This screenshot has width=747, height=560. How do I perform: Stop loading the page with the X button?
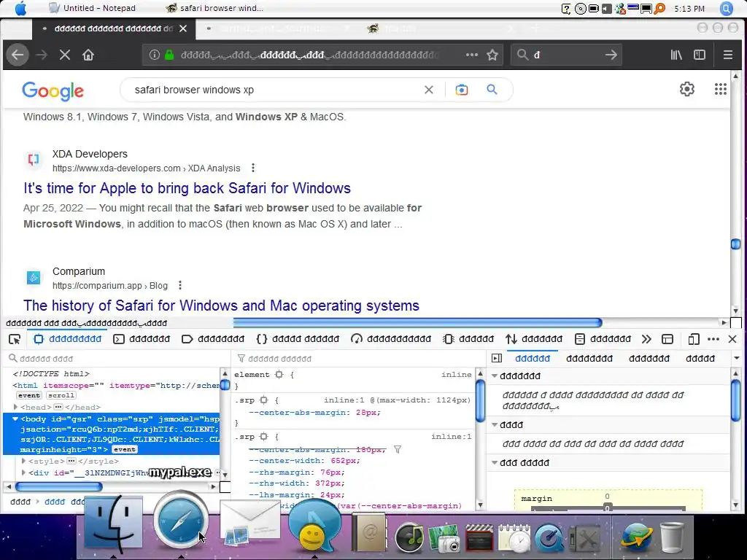pyautogui.click(x=65, y=55)
